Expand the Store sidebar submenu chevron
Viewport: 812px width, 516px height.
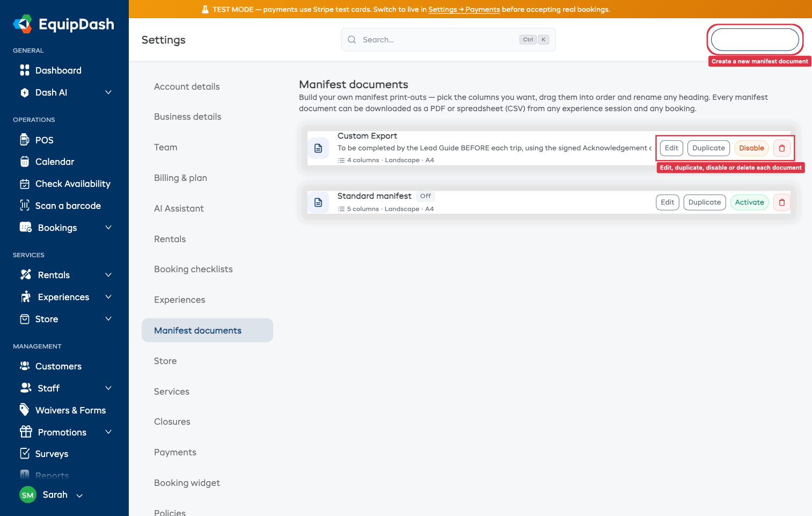click(x=108, y=319)
